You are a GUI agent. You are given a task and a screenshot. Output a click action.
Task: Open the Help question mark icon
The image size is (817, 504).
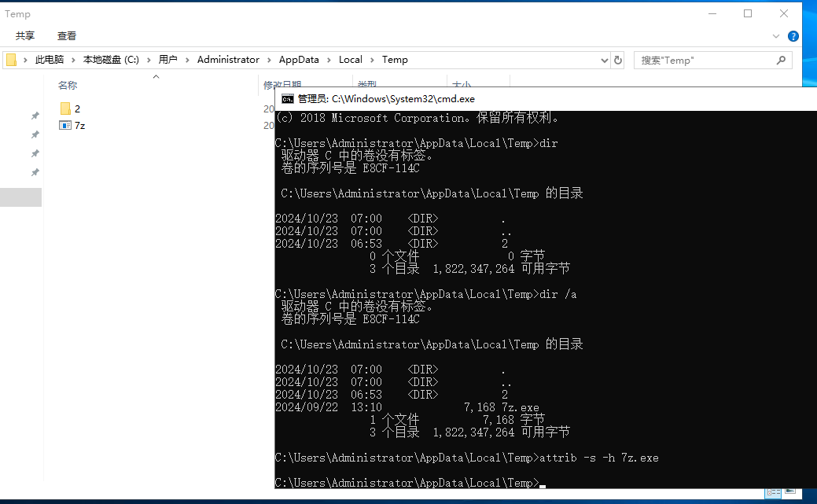[793, 36]
